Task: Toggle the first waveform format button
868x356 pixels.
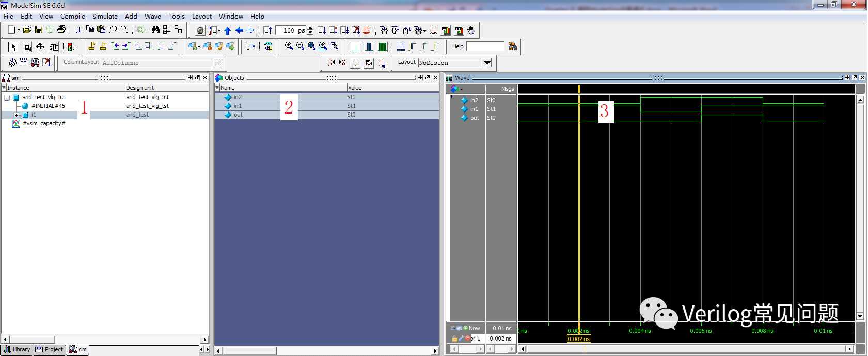Action: [356, 47]
